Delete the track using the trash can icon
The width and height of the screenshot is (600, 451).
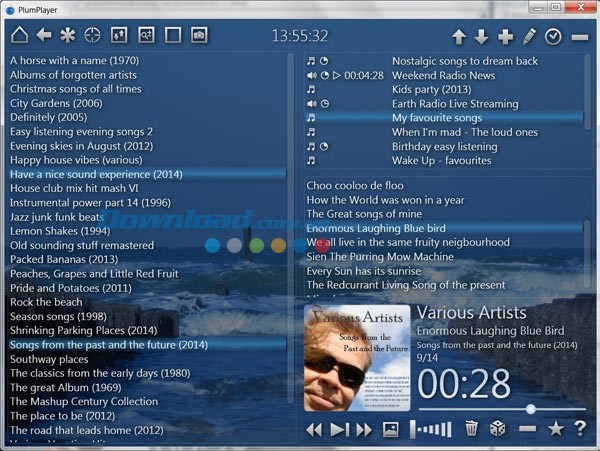(x=472, y=430)
